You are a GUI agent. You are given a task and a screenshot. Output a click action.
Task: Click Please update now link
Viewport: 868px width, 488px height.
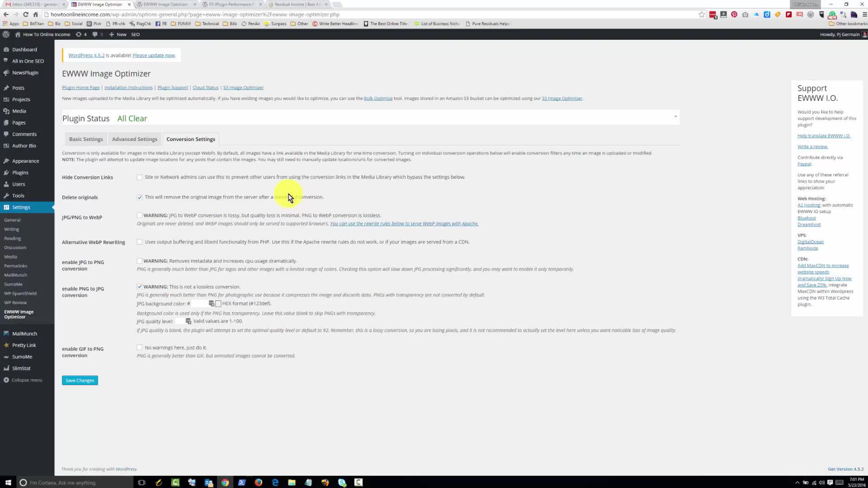click(x=154, y=55)
